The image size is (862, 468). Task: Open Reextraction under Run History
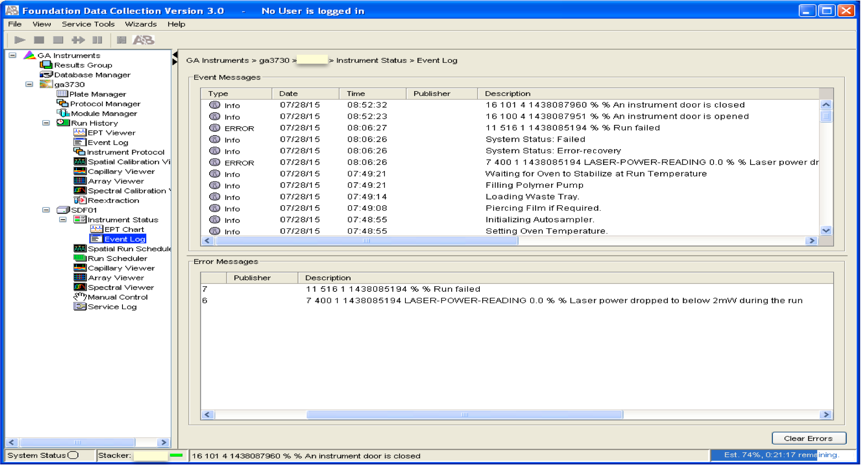(x=113, y=201)
